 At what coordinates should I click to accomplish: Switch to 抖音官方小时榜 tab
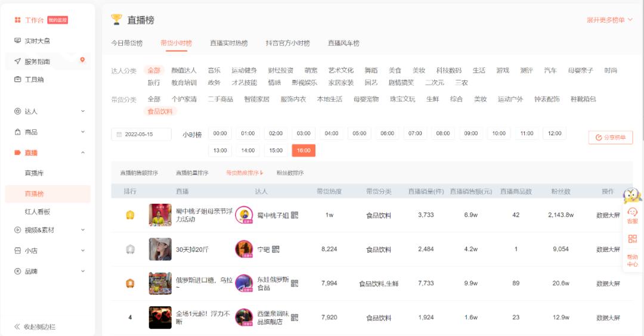(x=287, y=43)
